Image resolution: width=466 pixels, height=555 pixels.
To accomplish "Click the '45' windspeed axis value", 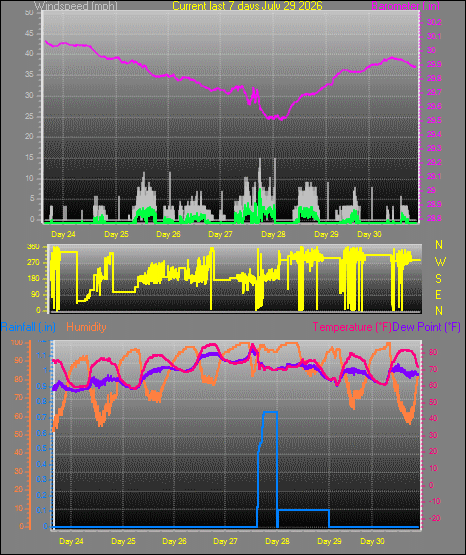I will pyautogui.click(x=29, y=33).
